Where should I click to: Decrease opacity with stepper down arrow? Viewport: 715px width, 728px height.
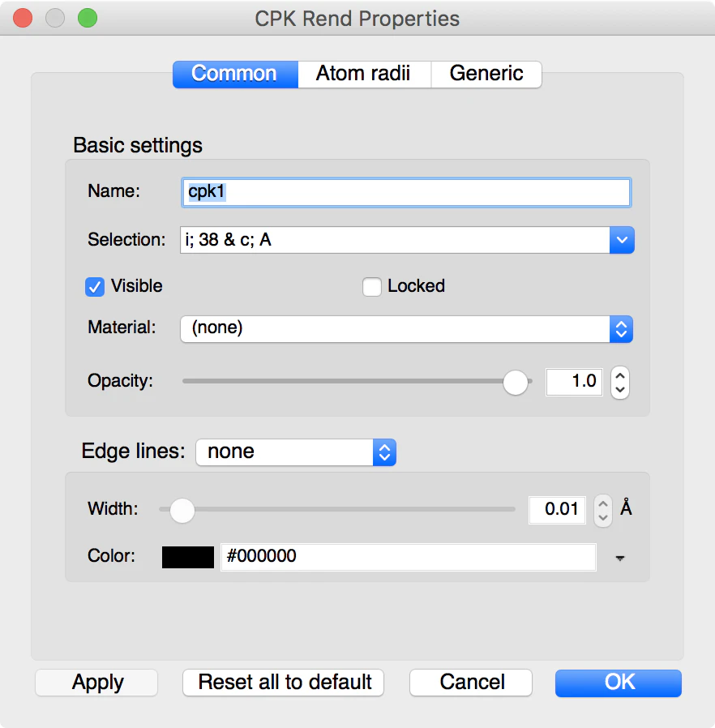tap(620, 390)
